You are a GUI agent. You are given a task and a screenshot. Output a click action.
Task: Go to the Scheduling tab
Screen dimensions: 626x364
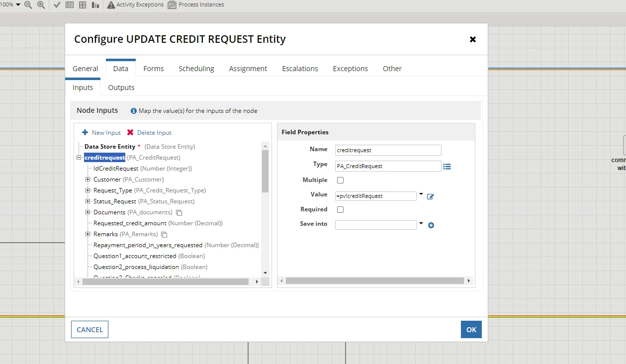[x=196, y=69]
